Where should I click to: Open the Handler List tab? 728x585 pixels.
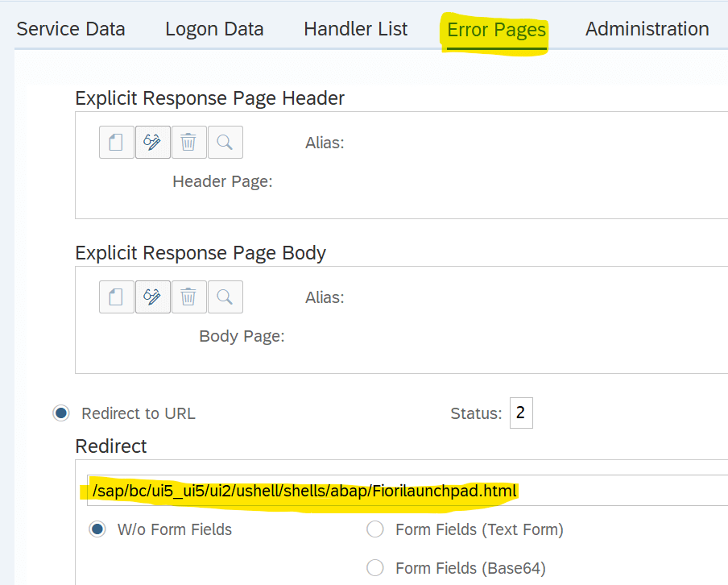point(356,29)
